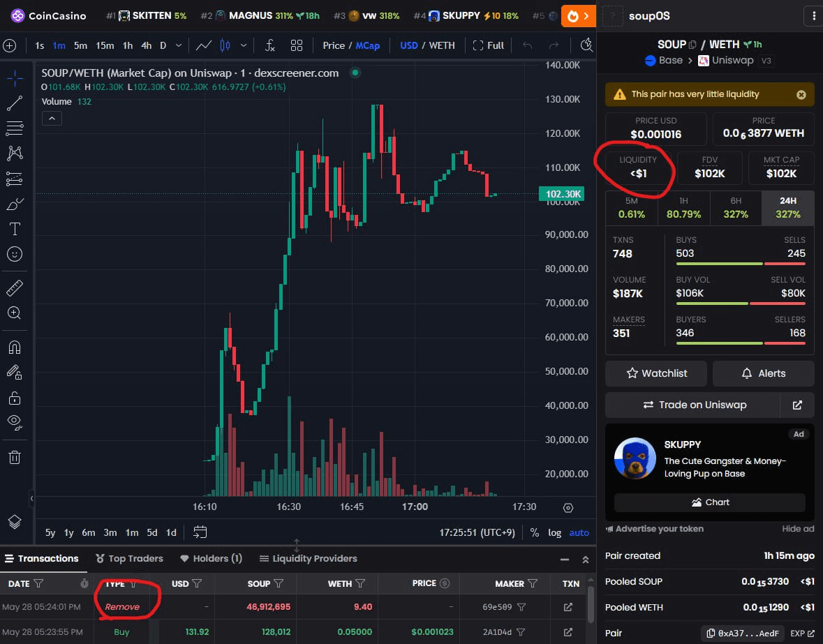Switch chart denomination to WETH
The width and height of the screenshot is (823, 644).
pyautogui.click(x=442, y=45)
